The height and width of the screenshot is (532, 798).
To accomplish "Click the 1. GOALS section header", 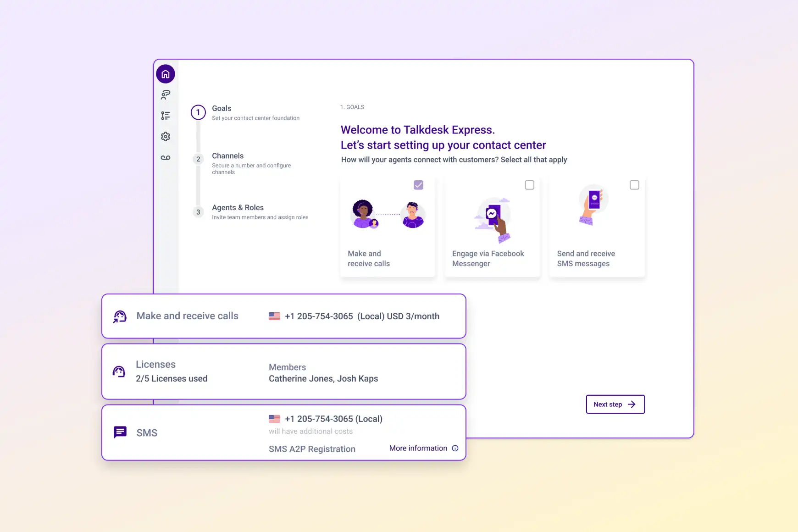I will (x=352, y=107).
